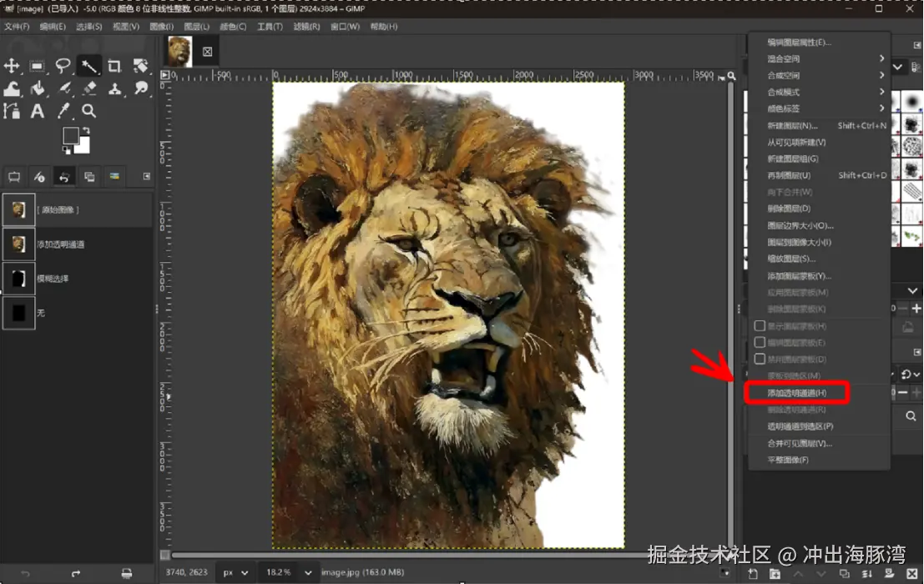This screenshot has width=924, height=584.
Task: Expand the 合成模式 submenu
Action: coord(819,92)
